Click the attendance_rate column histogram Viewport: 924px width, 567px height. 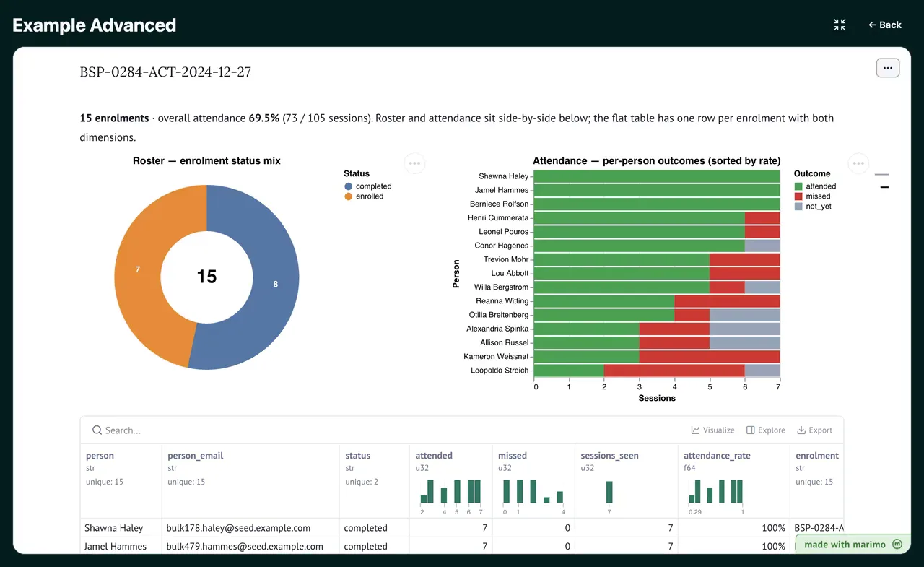pos(716,491)
